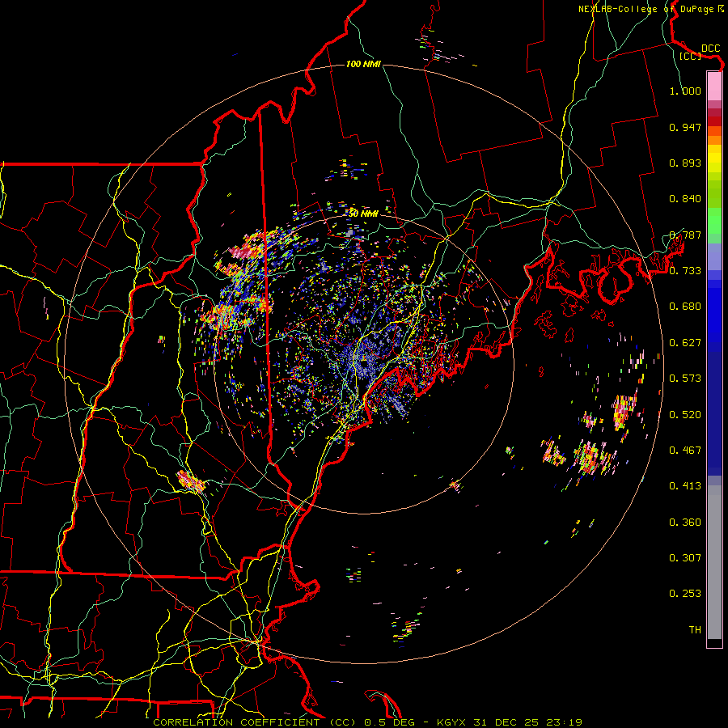Screen dimensions: 728x728
Task: Select the 0.893 legend value
Action: pos(685,163)
